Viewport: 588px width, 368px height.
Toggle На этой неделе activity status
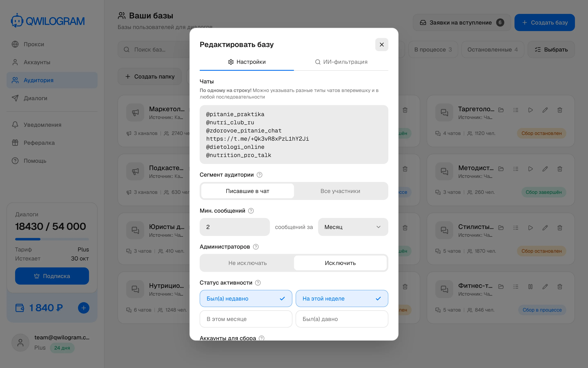[x=342, y=298]
